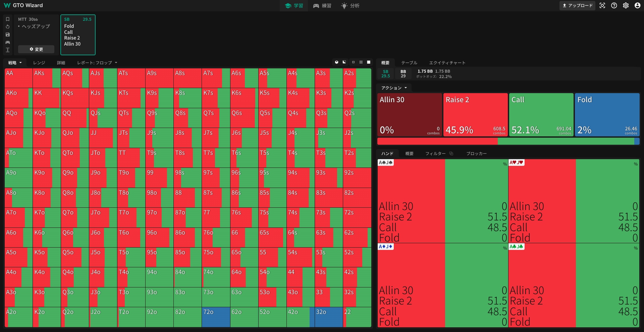Open the user account profile icon
Viewport: 644px width, 332px height.
(638, 5)
